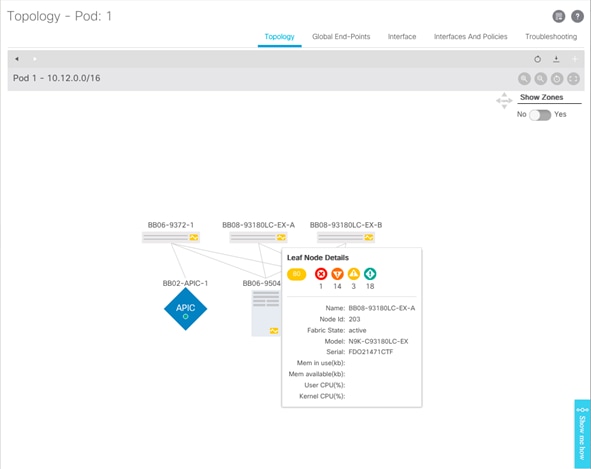Click the node name BB08-93180LC-EX-A value

381,308
